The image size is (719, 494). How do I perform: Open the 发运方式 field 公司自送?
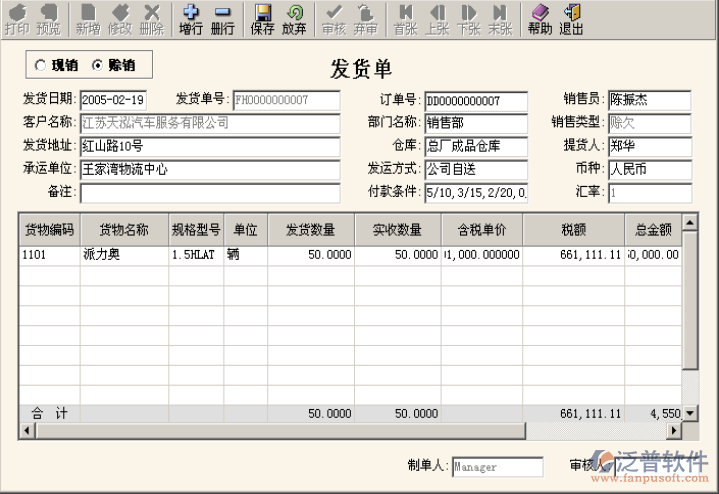(x=476, y=169)
